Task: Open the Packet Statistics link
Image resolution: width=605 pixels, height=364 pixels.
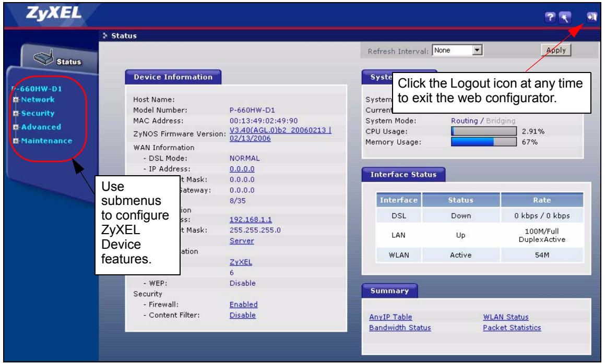Action: coord(512,327)
